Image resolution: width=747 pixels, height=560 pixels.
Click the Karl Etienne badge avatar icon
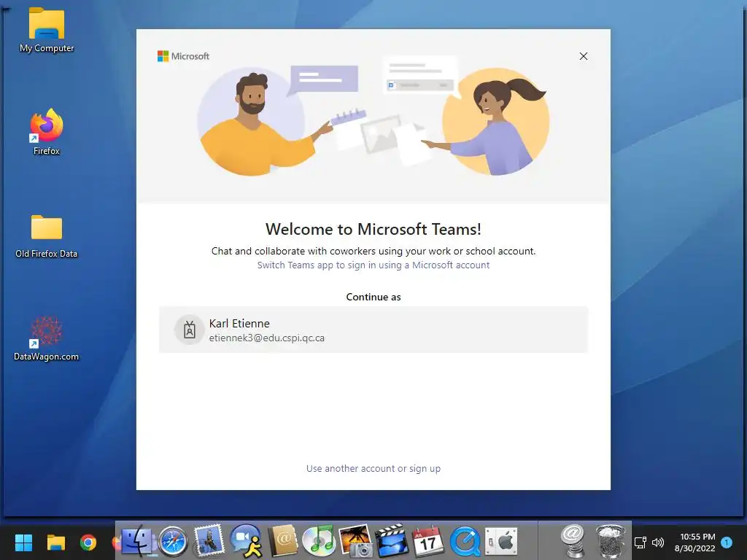(189, 330)
